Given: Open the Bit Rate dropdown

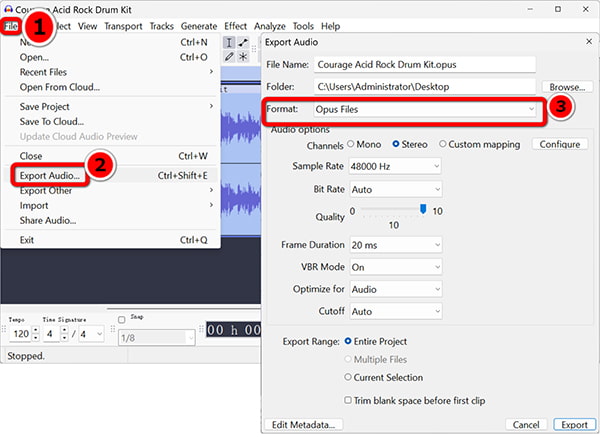Looking at the screenshot, I should tap(395, 189).
